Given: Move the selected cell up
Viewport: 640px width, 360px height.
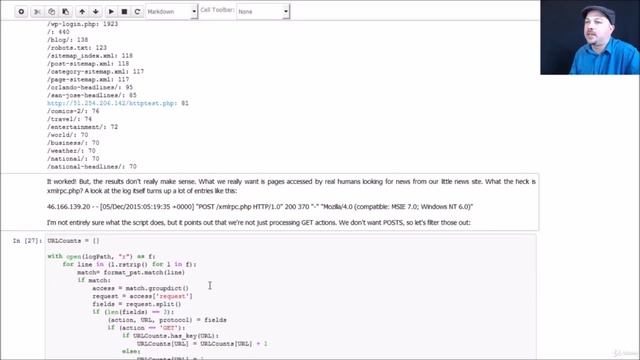Looking at the screenshot, I should coord(82,12).
